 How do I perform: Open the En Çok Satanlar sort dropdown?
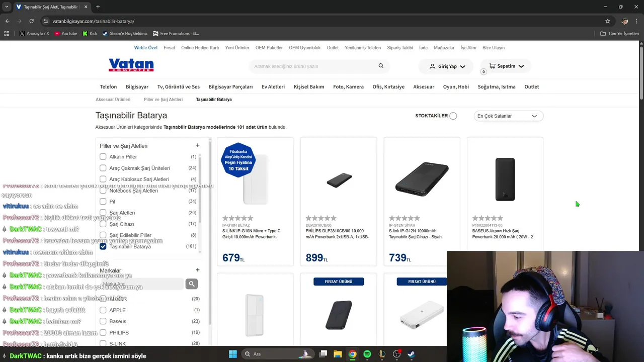coord(509,116)
